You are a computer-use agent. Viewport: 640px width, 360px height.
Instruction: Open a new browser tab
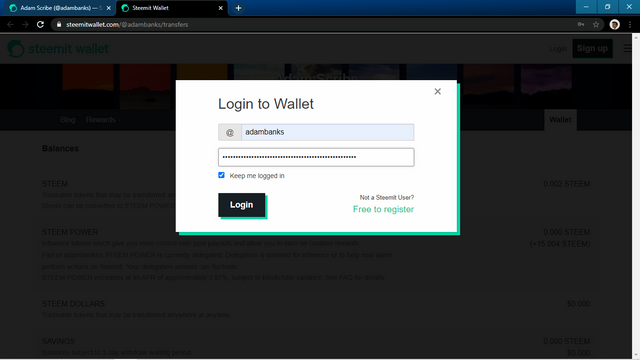tap(238, 8)
